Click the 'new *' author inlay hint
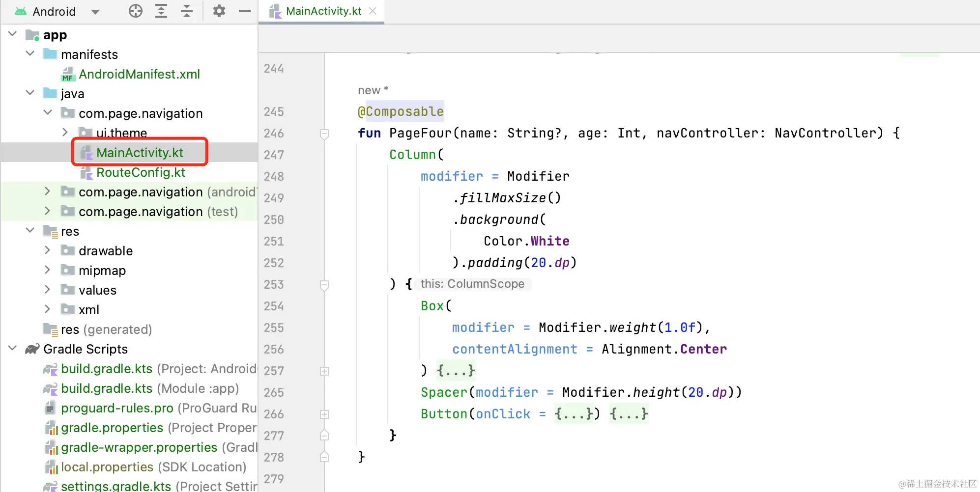Screen dimensions: 980x492 click(373, 90)
